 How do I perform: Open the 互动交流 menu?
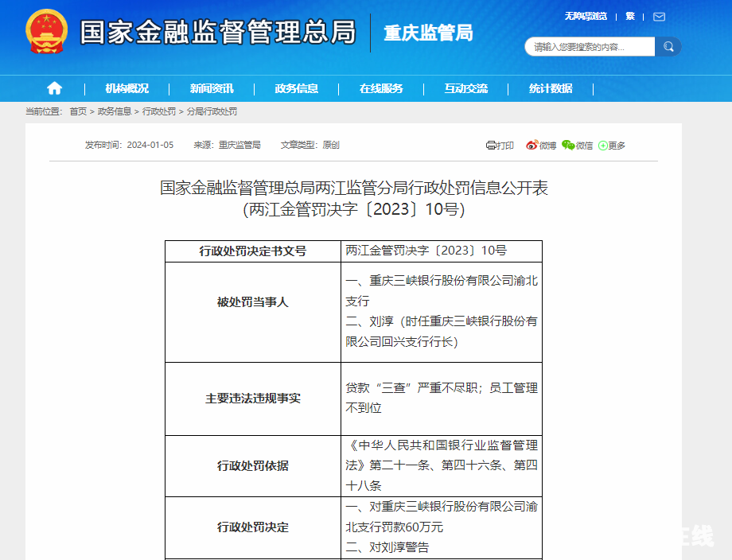[x=466, y=88]
